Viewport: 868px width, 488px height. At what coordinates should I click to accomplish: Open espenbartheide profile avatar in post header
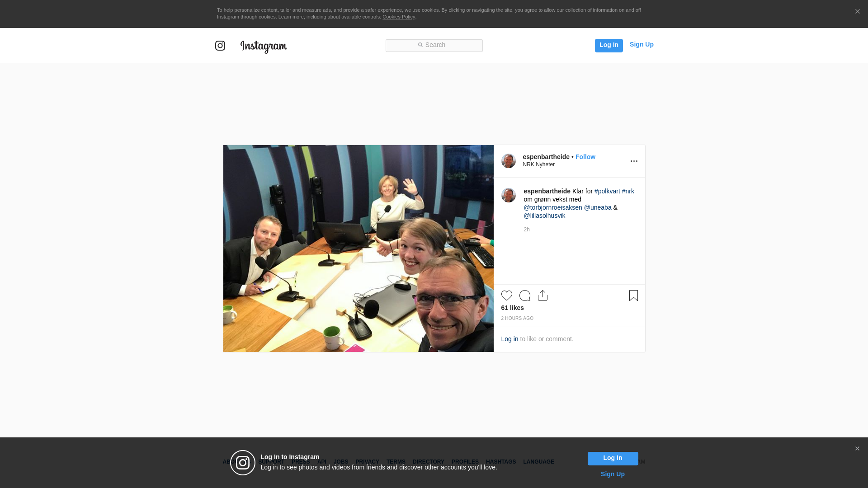pyautogui.click(x=509, y=161)
